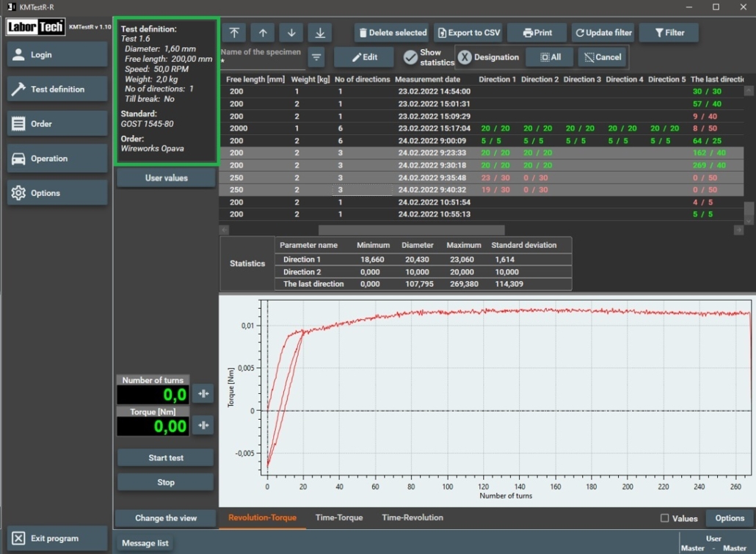
Task: Switch to the Time-Revolution tab
Action: pos(412,518)
